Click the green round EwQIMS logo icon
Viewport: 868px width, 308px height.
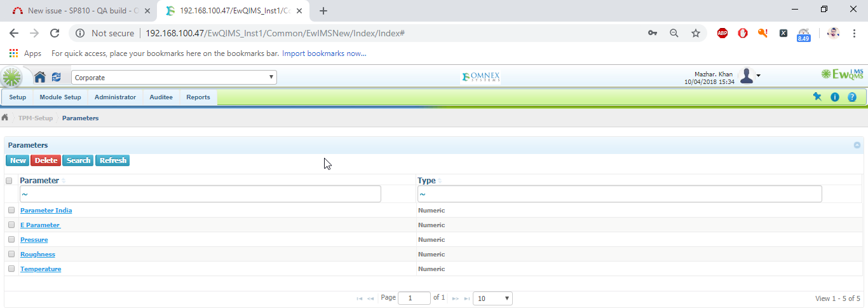tap(11, 77)
